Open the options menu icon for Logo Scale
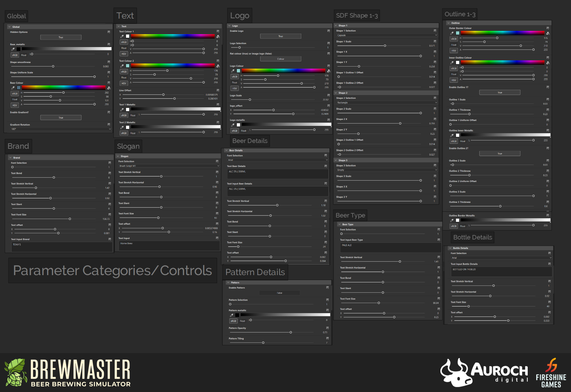Screen dimensions: 571x392 click(x=328, y=95)
